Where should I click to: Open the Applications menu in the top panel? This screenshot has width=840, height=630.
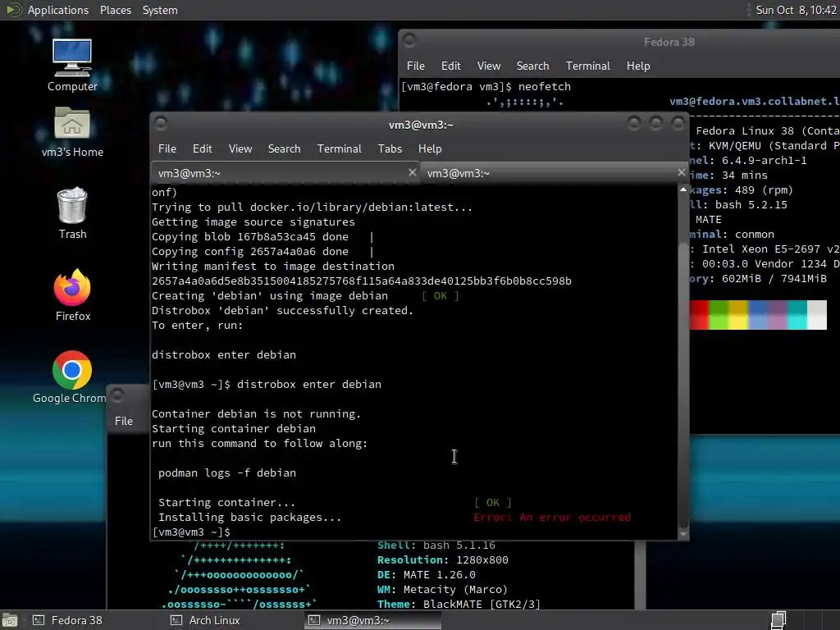(x=58, y=10)
